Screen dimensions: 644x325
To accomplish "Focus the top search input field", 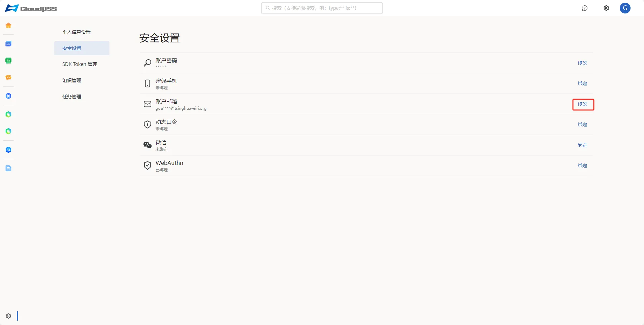I will [x=322, y=8].
